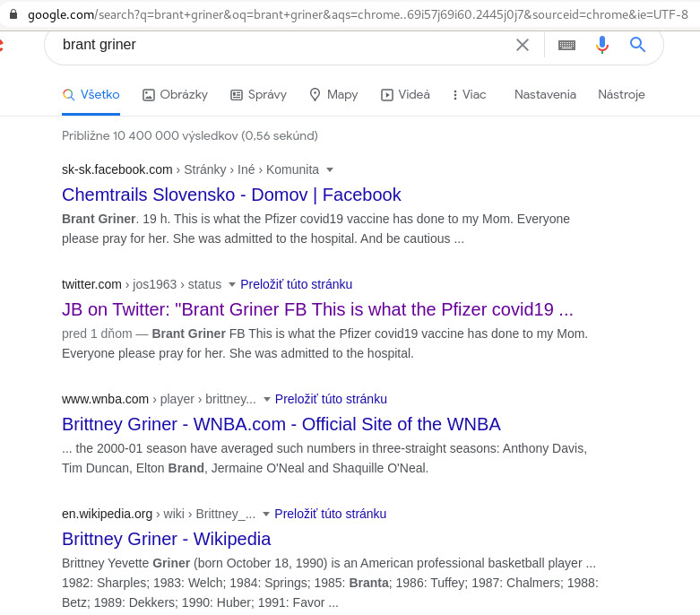Viewport: 700px width, 615px height.
Task: Start voice search with the microphone icon
Action: (x=602, y=45)
